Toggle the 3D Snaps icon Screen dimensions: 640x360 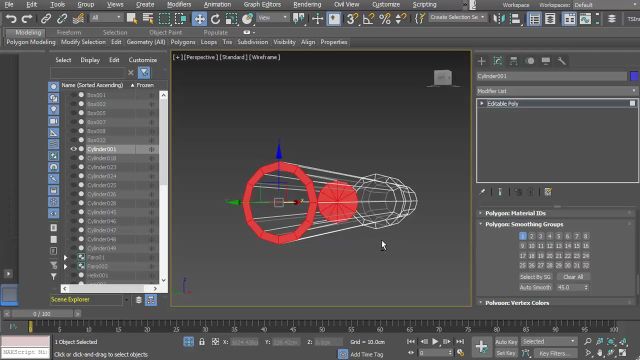(x=352, y=19)
